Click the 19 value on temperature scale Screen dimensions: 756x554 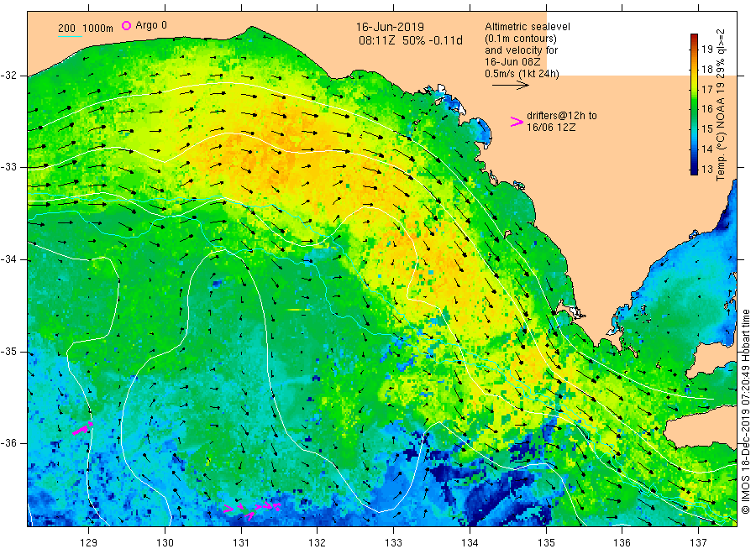(x=706, y=50)
